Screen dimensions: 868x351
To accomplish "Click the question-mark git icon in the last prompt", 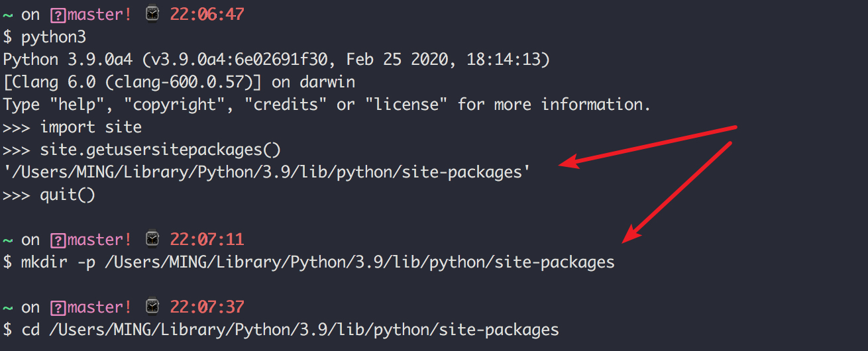I will [58, 308].
